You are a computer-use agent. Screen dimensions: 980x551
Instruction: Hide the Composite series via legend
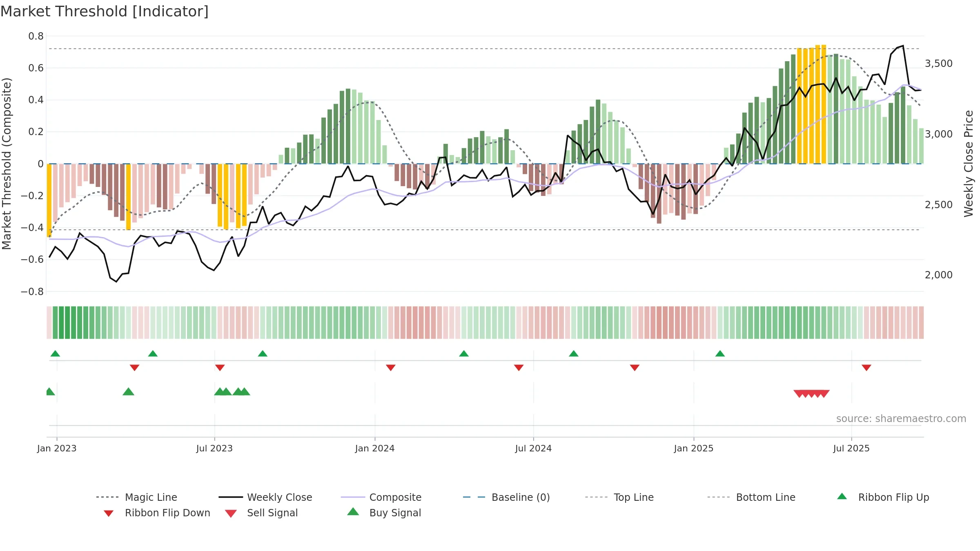[x=381, y=497]
